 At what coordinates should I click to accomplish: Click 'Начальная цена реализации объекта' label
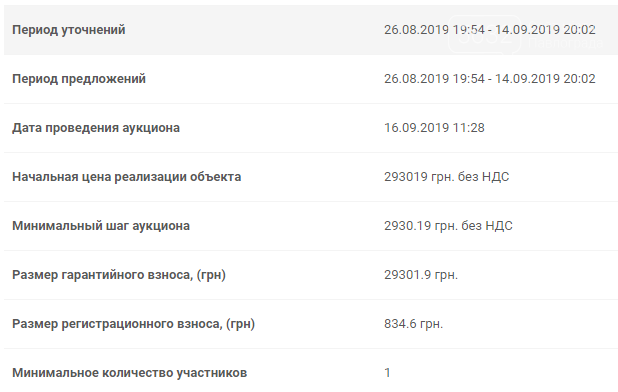127,177
